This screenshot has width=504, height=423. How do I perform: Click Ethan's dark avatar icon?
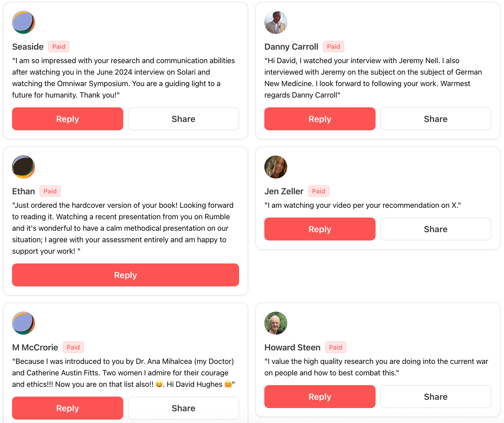pyautogui.click(x=24, y=167)
